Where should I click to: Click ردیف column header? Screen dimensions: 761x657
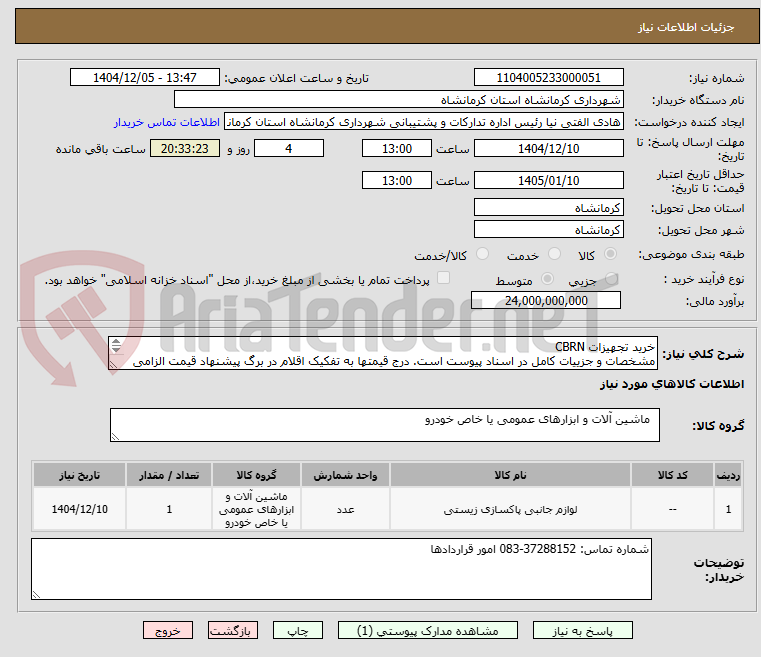pos(728,475)
